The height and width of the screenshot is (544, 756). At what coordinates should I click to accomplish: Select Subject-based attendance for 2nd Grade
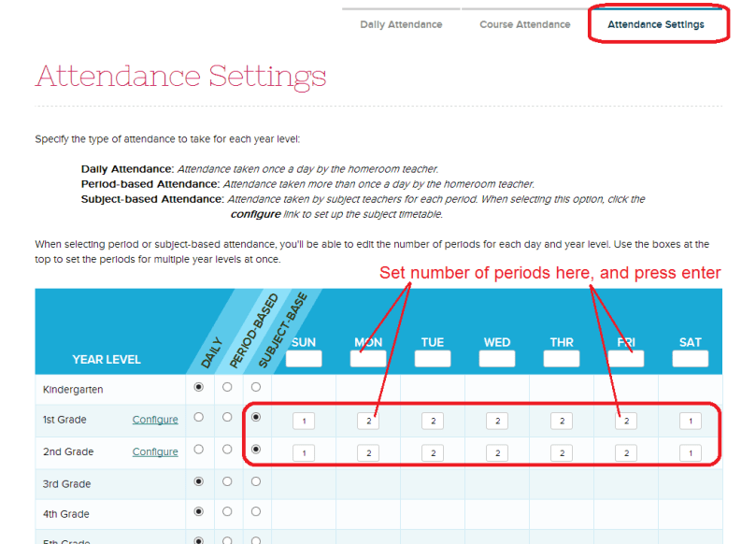254,451
